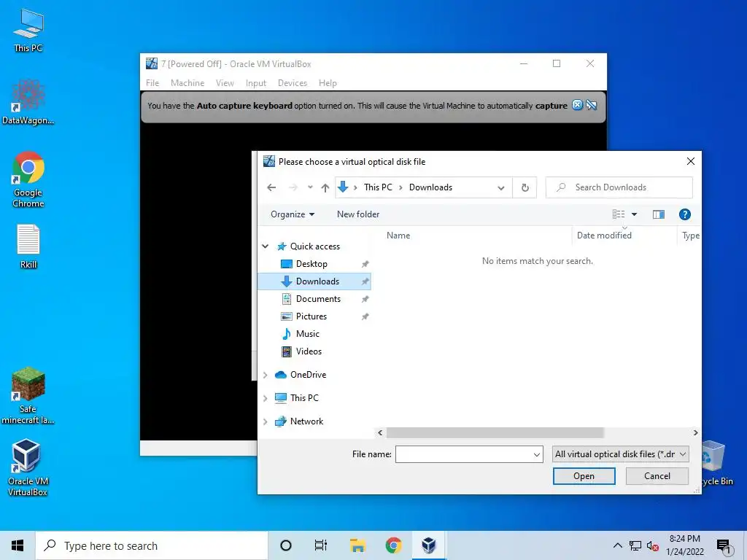Open the DataWagon desktop shortcut
747x560 pixels.
click(x=28, y=102)
